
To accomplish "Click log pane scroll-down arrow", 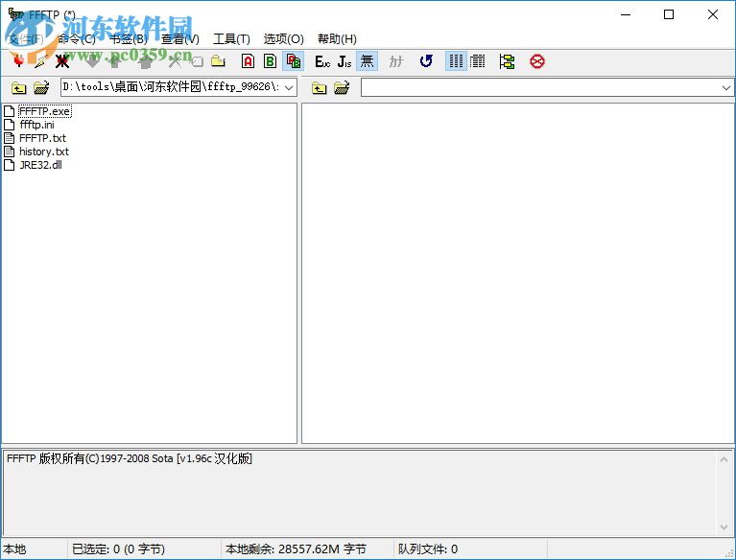I will pyautogui.click(x=724, y=527).
